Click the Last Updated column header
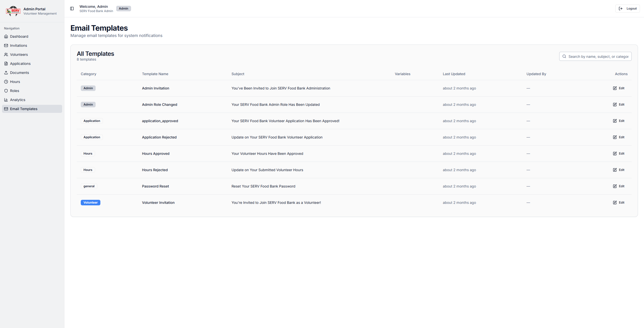Viewport: 644px width, 328px height. coord(454,74)
